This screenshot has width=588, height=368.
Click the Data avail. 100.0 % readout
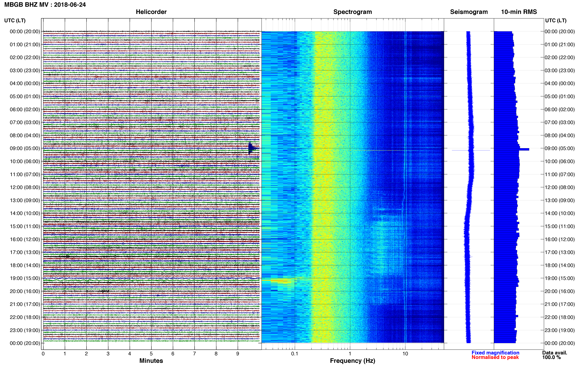555,355
